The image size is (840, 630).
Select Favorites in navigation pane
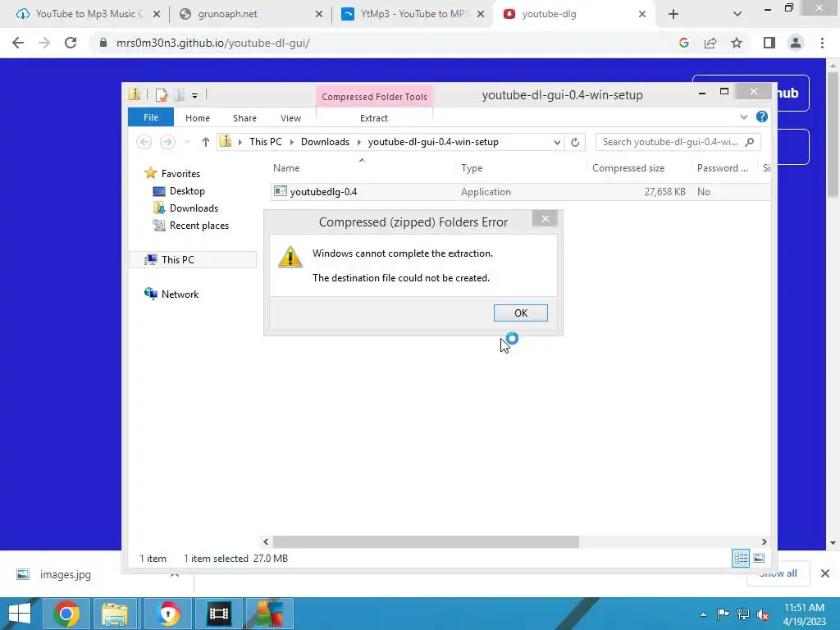click(x=180, y=174)
